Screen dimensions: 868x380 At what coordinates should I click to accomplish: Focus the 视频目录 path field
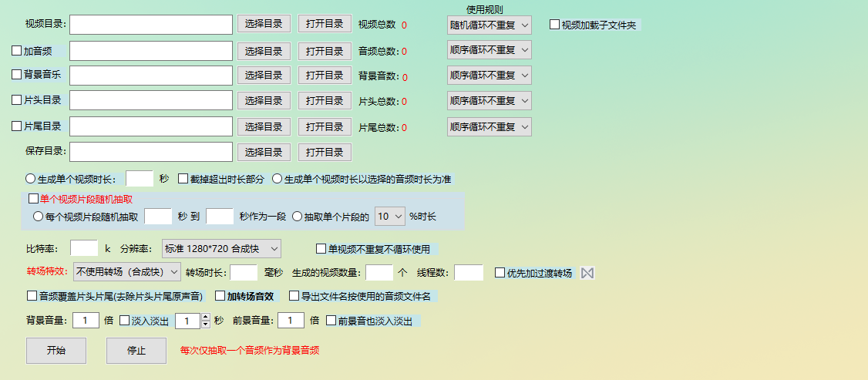click(x=150, y=25)
